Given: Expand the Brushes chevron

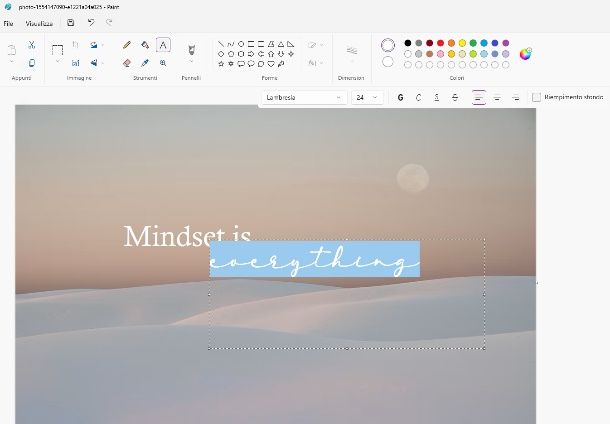Looking at the screenshot, I should [191, 61].
